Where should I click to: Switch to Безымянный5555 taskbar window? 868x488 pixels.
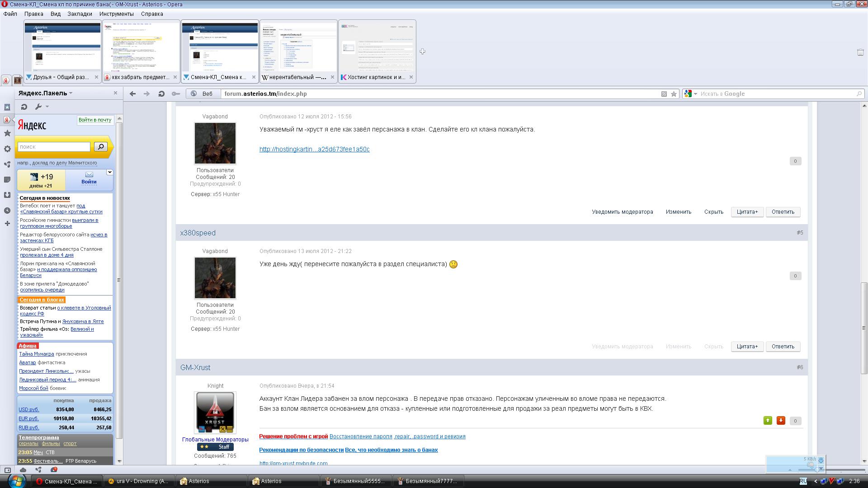point(356,481)
